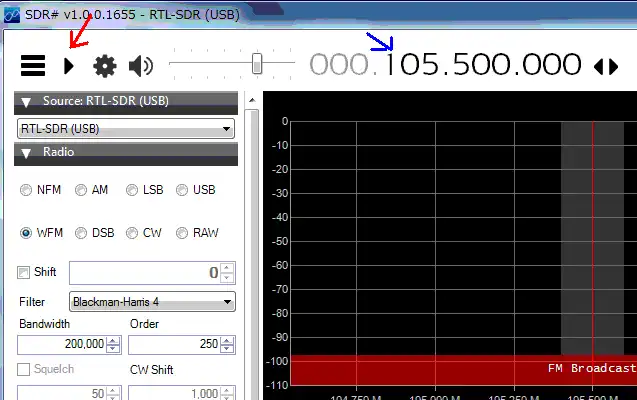The image size is (637, 400).
Task: Click the left tuning arrow beside frequency
Action: pyautogui.click(x=599, y=67)
